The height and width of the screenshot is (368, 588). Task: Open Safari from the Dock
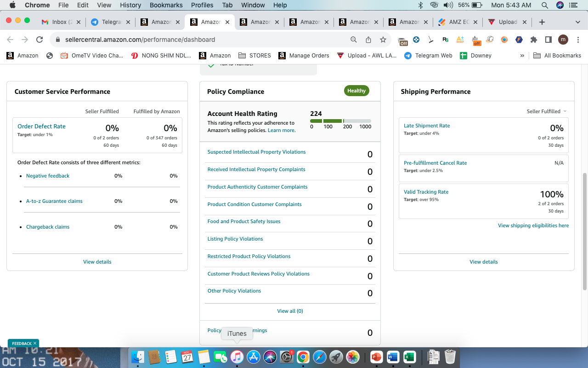(320, 357)
